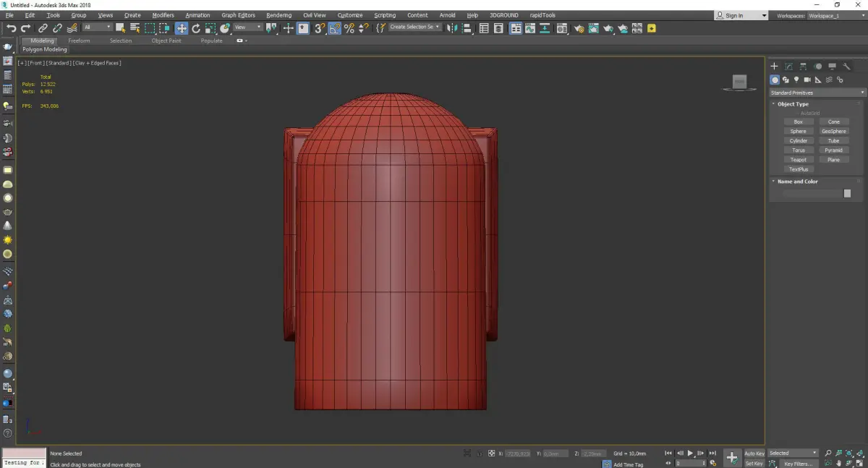Switch to the Freeform ribbon tab
The width and height of the screenshot is (868, 468).
click(79, 41)
